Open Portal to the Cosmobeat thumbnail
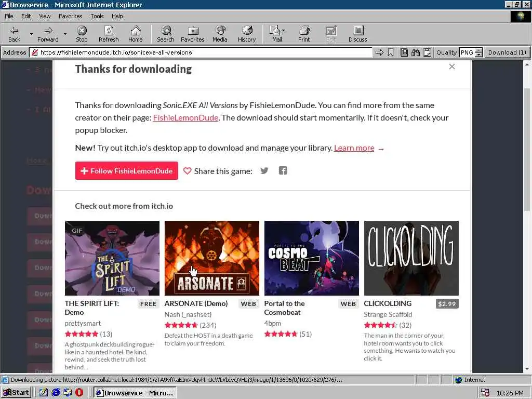Screen dimensions: 532x399 [312, 258]
